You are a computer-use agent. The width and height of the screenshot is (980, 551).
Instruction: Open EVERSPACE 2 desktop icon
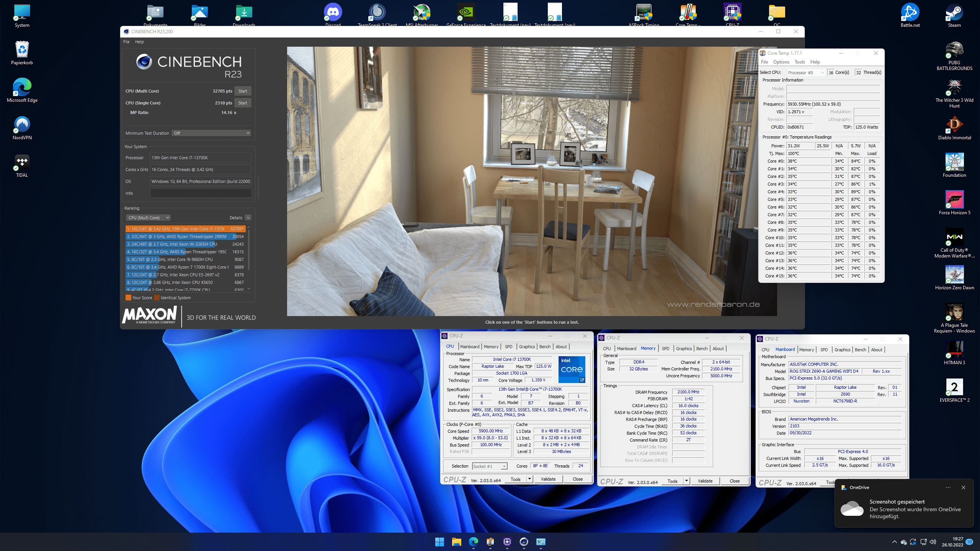coord(954,391)
